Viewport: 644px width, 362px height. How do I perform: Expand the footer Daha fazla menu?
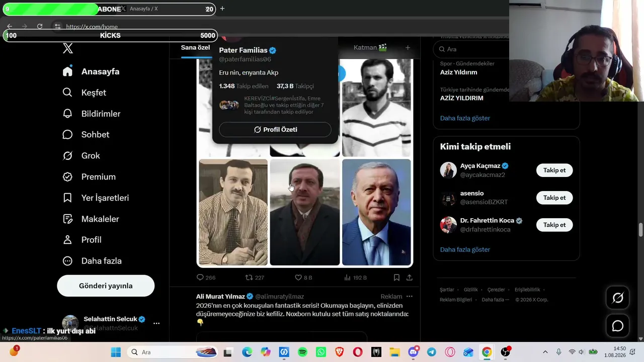pos(495,300)
